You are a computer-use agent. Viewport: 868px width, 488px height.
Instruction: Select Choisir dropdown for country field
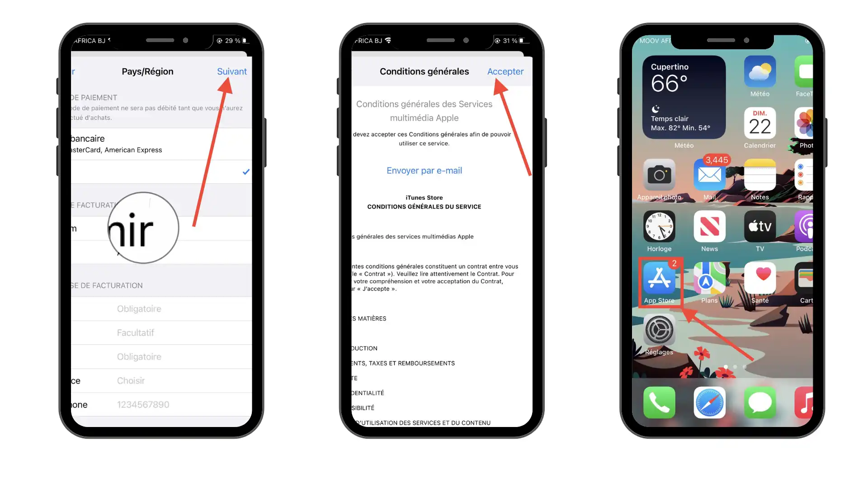pos(131,380)
